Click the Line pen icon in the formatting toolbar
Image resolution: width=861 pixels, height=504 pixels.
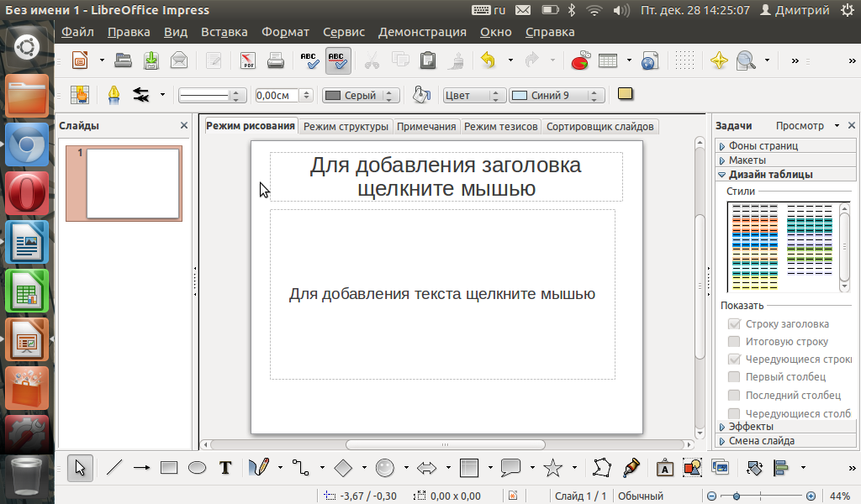click(x=114, y=95)
